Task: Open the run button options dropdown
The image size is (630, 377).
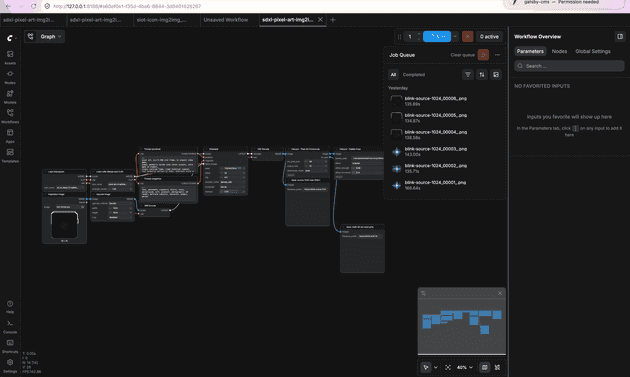Action: pyautogui.click(x=455, y=37)
